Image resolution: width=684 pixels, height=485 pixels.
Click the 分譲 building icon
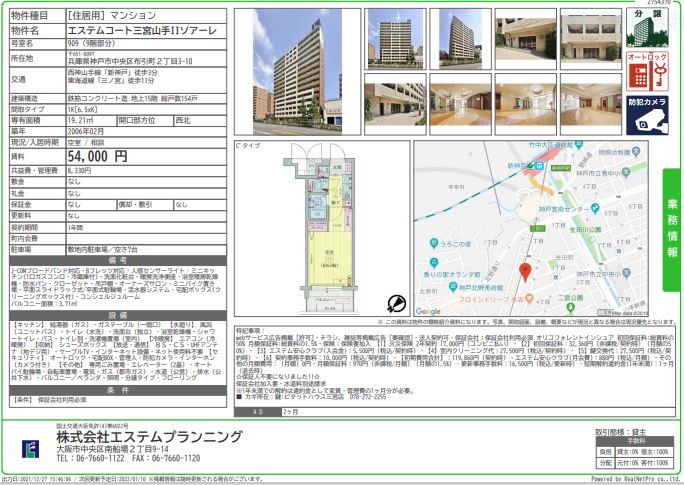point(647,27)
